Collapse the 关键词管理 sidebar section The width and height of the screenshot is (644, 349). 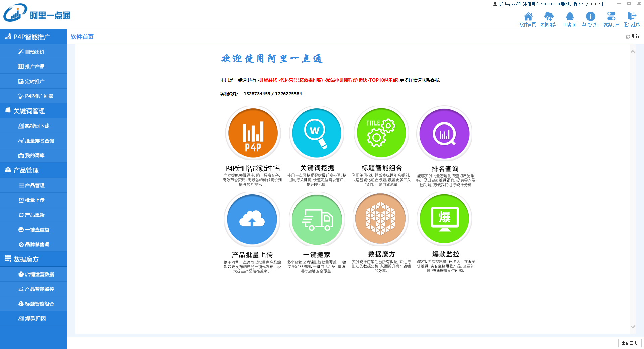point(34,111)
